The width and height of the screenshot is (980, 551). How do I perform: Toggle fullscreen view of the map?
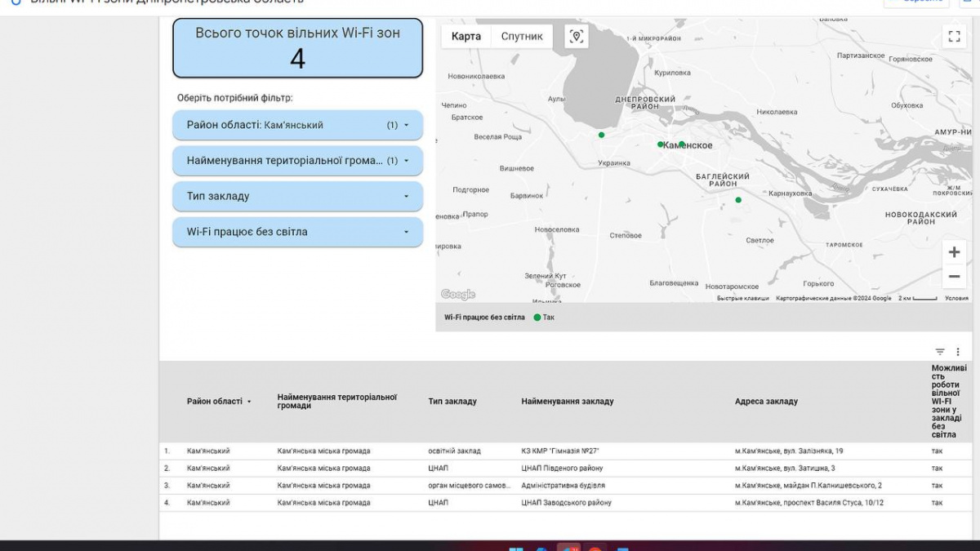[x=953, y=37]
